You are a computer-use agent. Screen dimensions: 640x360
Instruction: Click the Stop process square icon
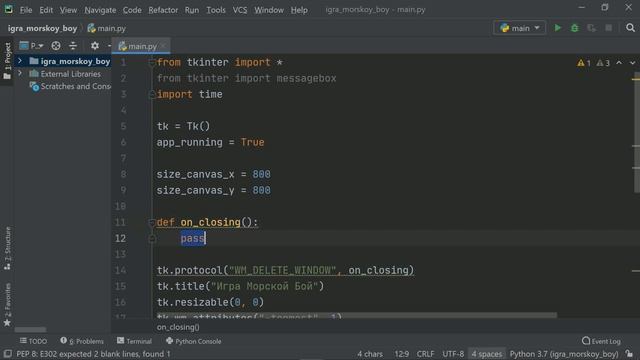click(x=608, y=28)
